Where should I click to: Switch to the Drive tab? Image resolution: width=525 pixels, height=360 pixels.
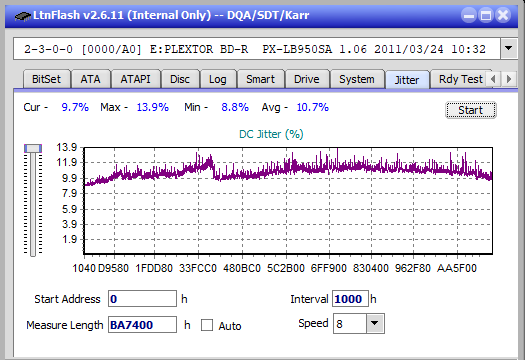click(x=306, y=79)
